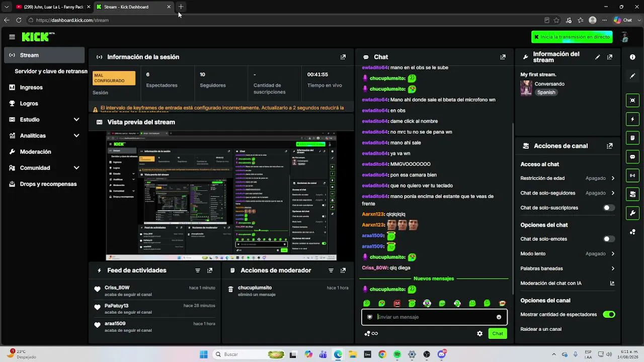
Task: Expand the Analíticas sidebar section
Action: pos(76,136)
